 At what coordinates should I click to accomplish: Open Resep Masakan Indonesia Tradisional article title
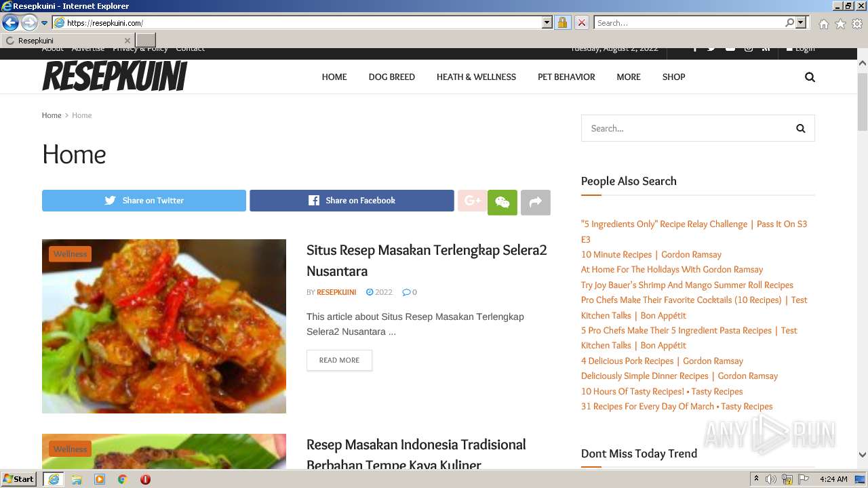pos(416,455)
